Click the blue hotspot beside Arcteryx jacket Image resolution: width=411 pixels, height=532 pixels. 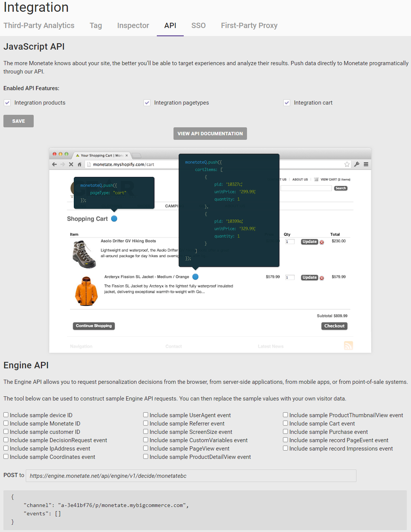[195, 277]
